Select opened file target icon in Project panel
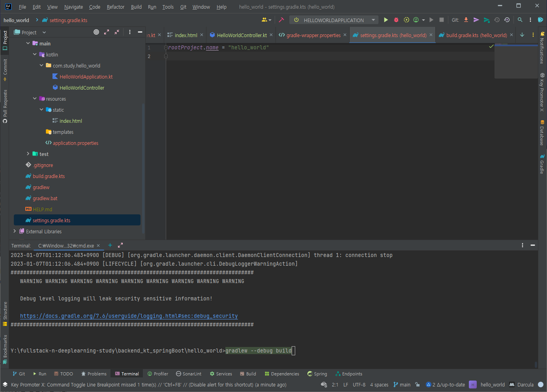 (x=96, y=32)
